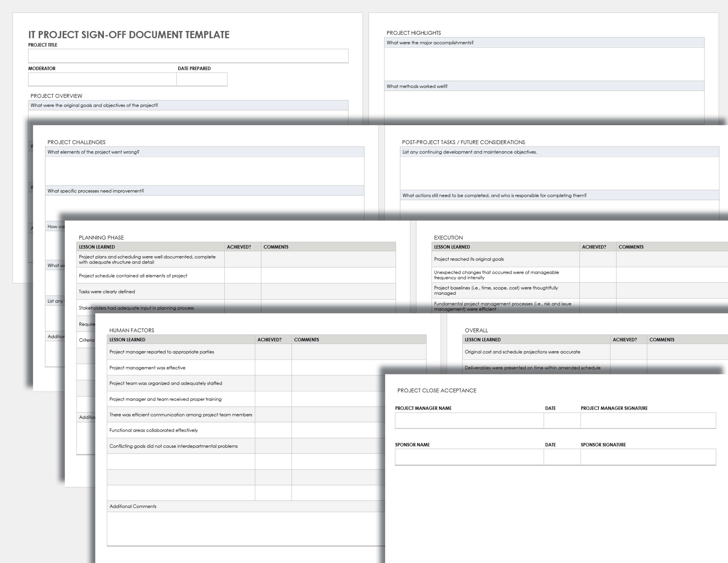Viewport: 728px width, 563px height.
Task: Click Human Factors 'Additional Comments' label
Action: [x=133, y=506]
